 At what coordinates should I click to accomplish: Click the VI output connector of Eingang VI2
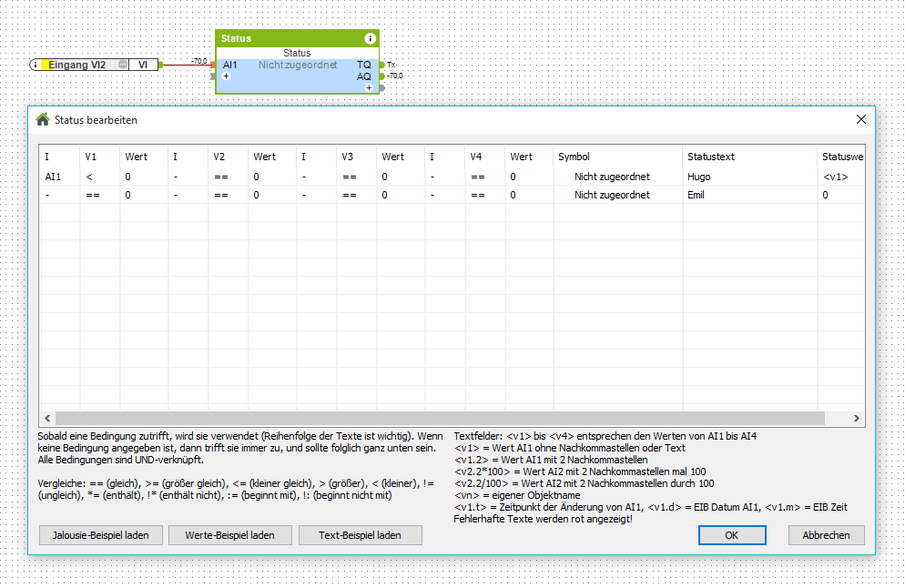(x=160, y=65)
